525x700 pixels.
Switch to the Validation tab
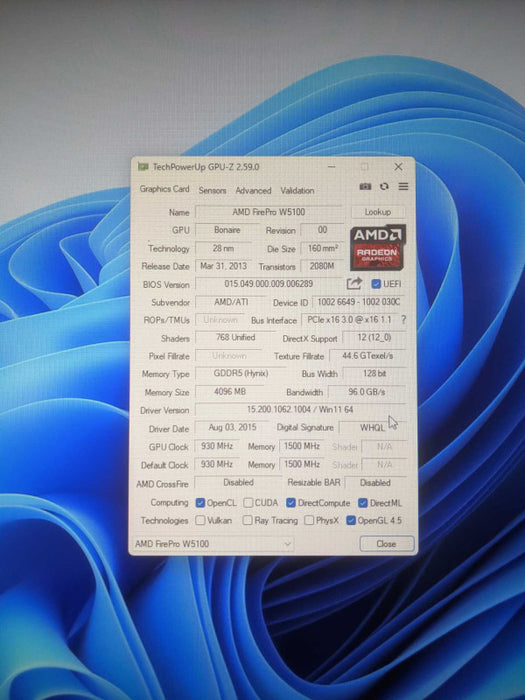pyautogui.click(x=297, y=190)
